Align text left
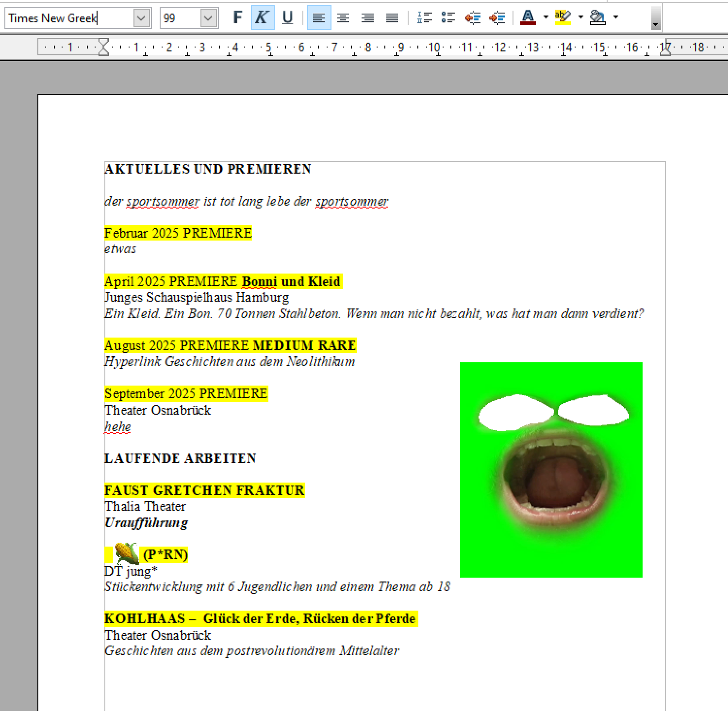728x711 pixels. click(319, 18)
